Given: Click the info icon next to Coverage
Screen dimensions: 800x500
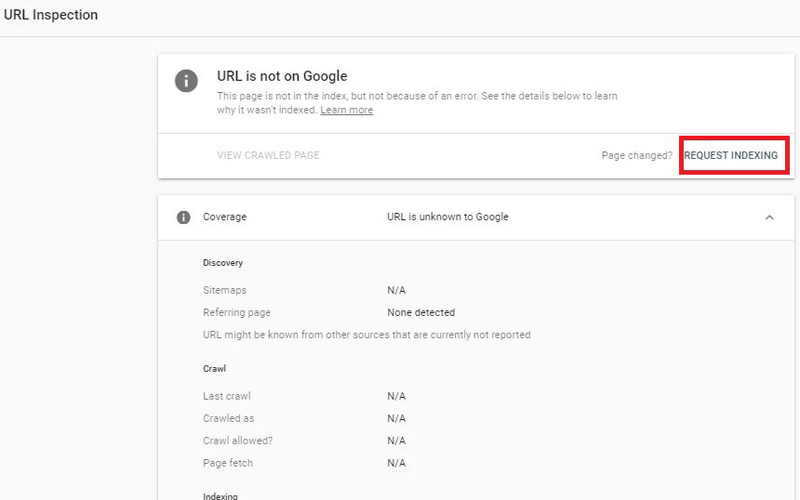Looking at the screenshot, I should point(183,217).
